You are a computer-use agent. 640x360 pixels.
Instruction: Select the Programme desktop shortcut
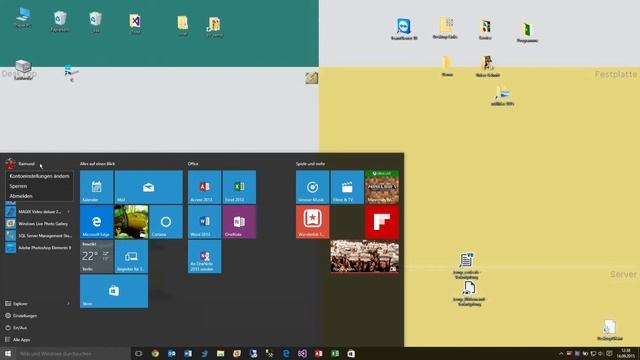pyautogui.click(x=527, y=33)
